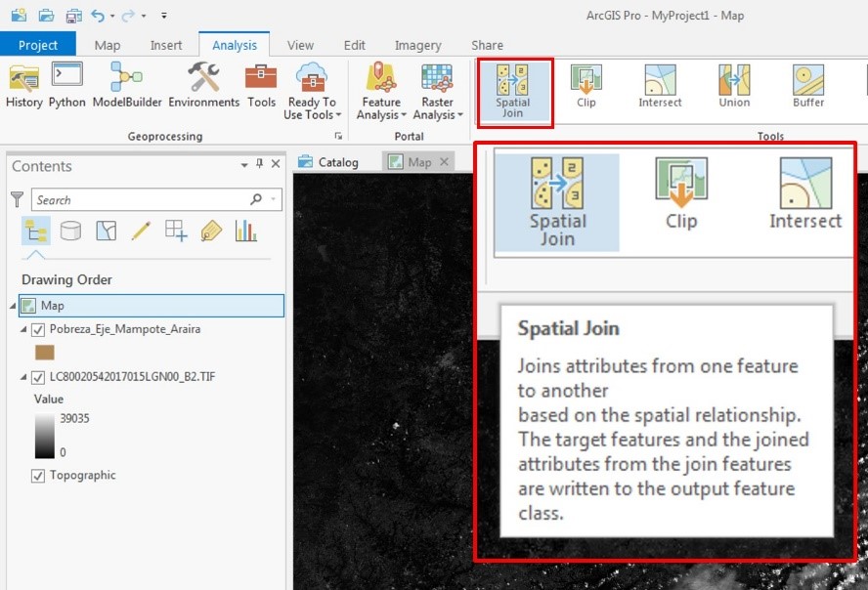Select the Union tool in ribbon
The width and height of the screenshot is (868, 590).
click(x=734, y=86)
